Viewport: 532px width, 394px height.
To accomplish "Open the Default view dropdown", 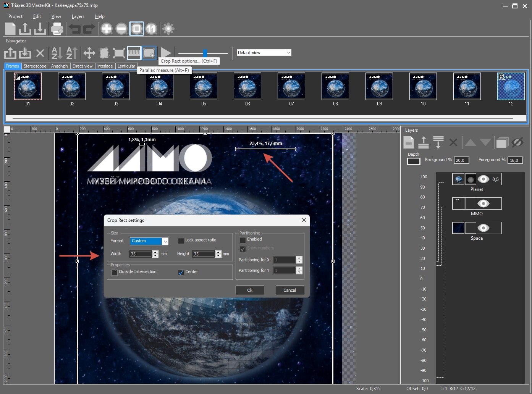I will click(x=264, y=52).
